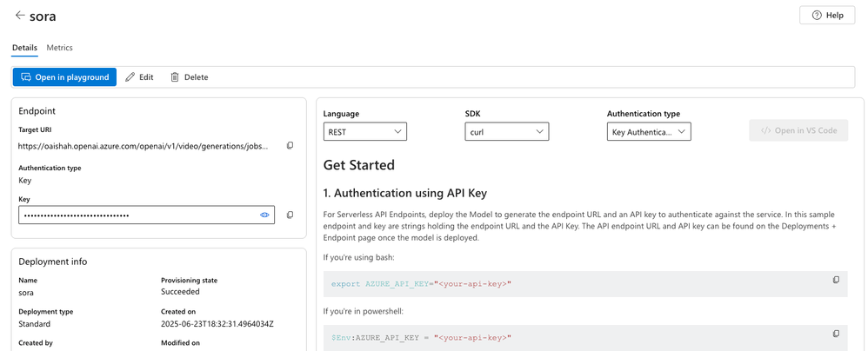868x351 pixels.
Task: Open the SDK dropdown showing curl
Action: tap(506, 131)
